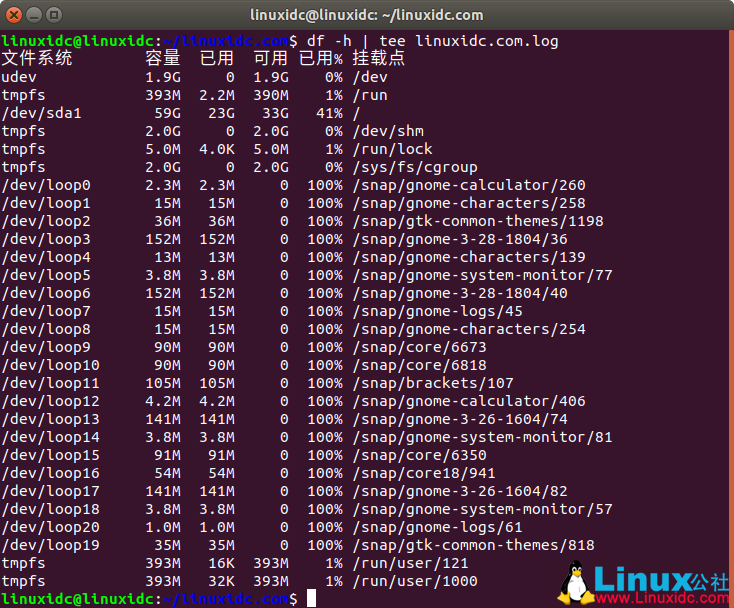The width and height of the screenshot is (734, 608).
Task: Click /snap/gnome-system-monitor/77 path
Action: click(x=483, y=275)
